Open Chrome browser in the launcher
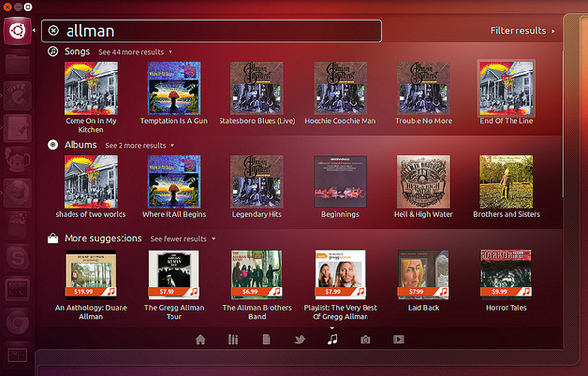Screen dimensions: 588x376 pyautogui.click(x=18, y=322)
